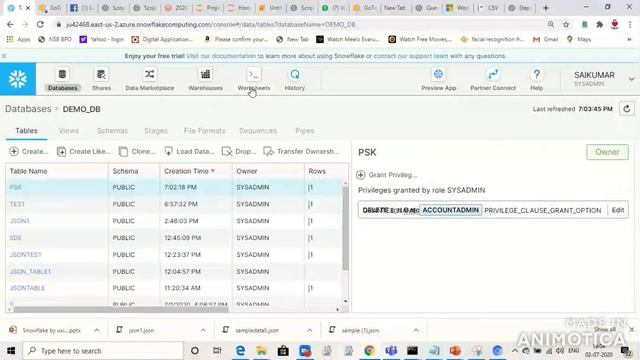Bookmark this page with star icon
Image resolution: width=640 pixels, height=360 pixels.
pyautogui.click(x=566, y=24)
